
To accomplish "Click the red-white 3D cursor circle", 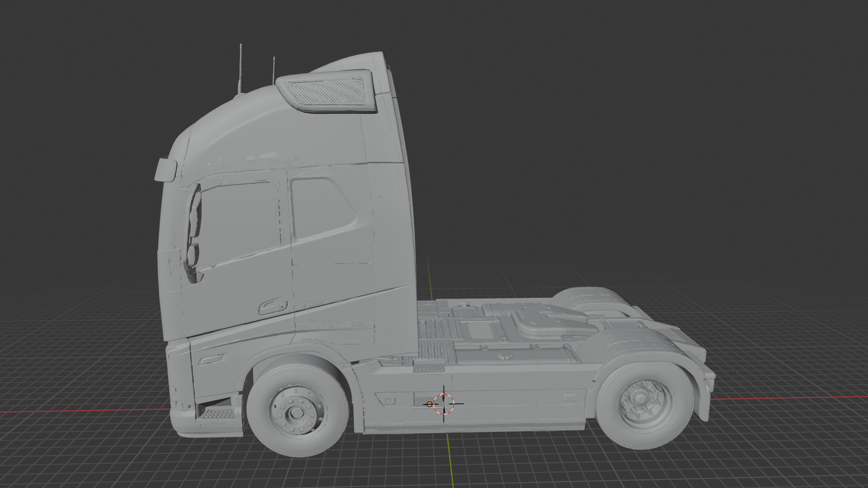I will [x=443, y=404].
